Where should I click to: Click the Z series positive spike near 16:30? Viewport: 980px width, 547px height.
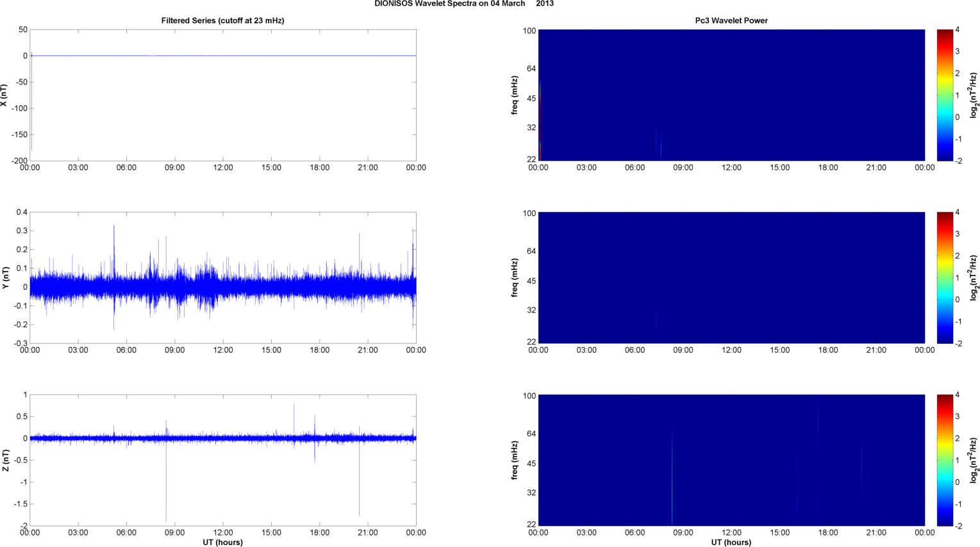(x=294, y=420)
